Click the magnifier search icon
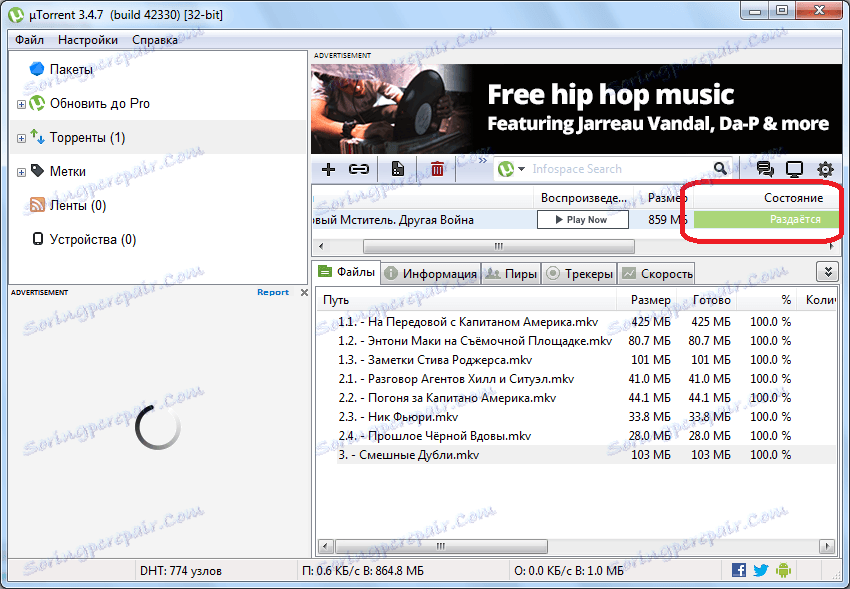850x589 pixels. click(720, 169)
